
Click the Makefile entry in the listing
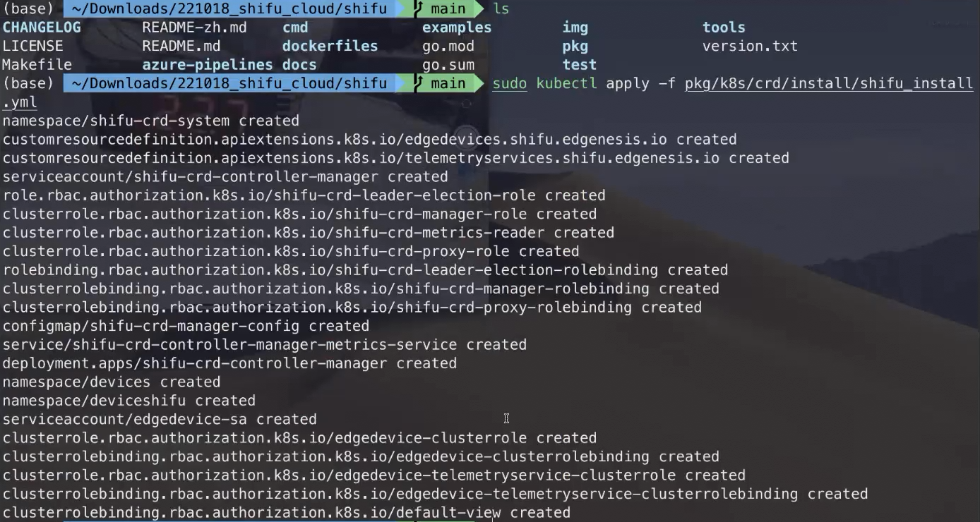click(x=37, y=65)
